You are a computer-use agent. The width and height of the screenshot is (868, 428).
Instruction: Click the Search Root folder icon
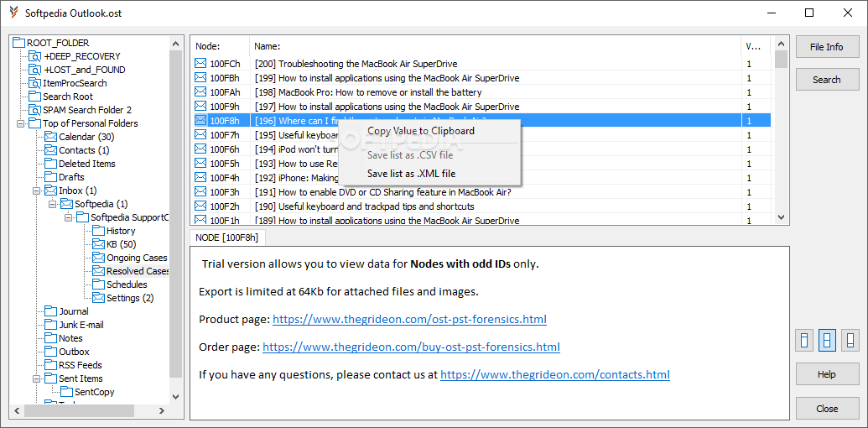tap(35, 97)
